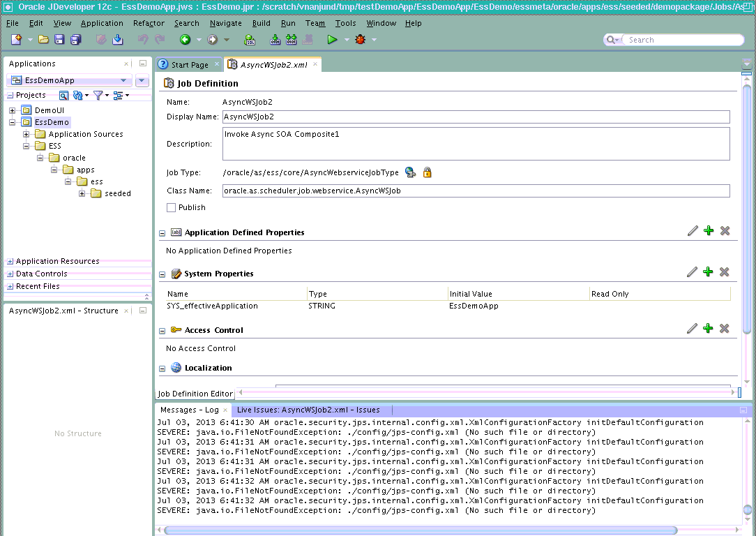Click the red Debug bug icon
Screen dimensions: 756x536
(x=360, y=40)
